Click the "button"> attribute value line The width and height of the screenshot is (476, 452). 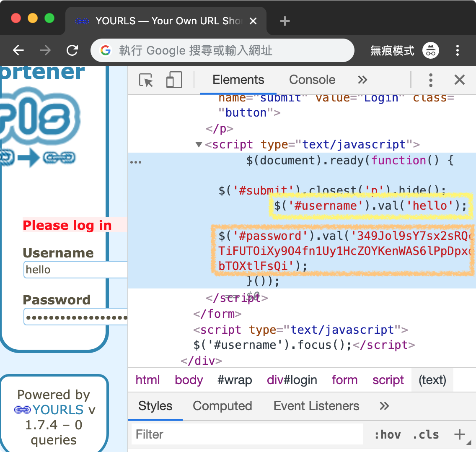249,113
